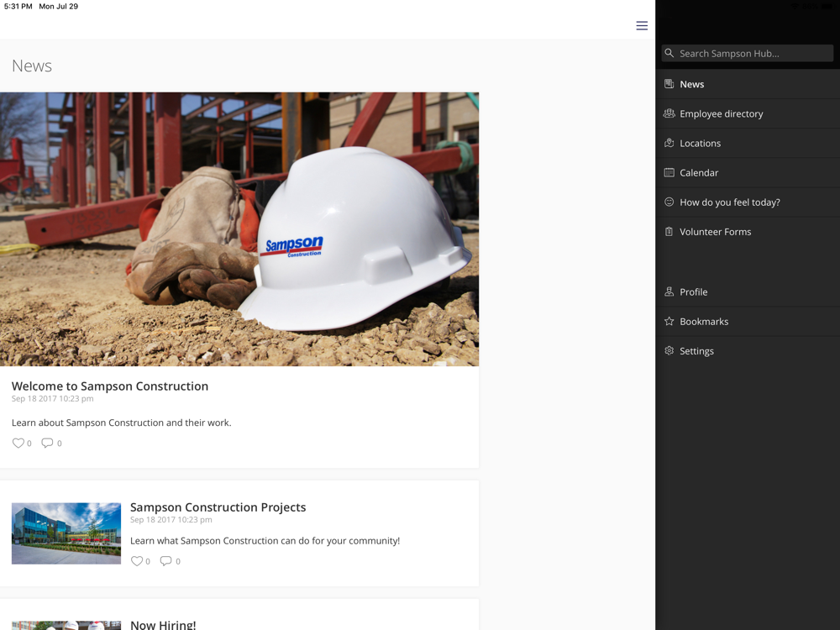Open the Calendar menu entry
The width and height of the screenshot is (840, 630).
tap(748, 172)
